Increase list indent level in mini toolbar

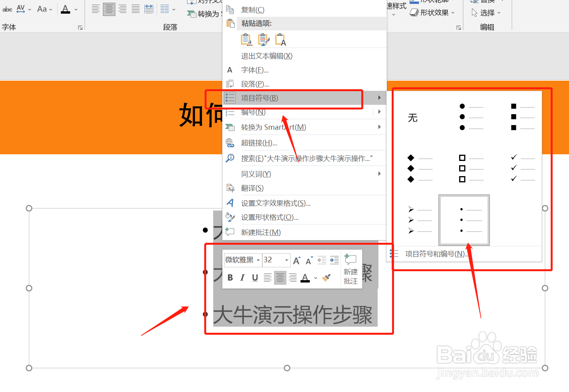334,260
